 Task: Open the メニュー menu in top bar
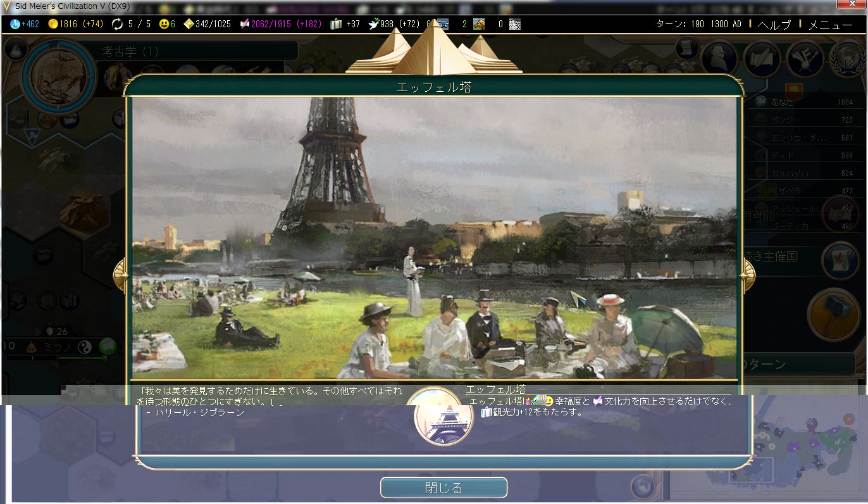click(830, 25)
